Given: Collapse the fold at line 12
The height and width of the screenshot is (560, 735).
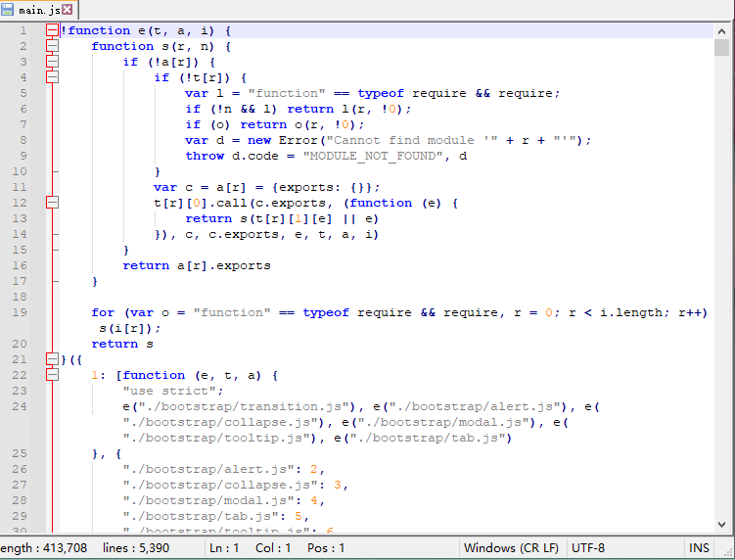Looking at the screenshot, I should (x=52, y=203).
